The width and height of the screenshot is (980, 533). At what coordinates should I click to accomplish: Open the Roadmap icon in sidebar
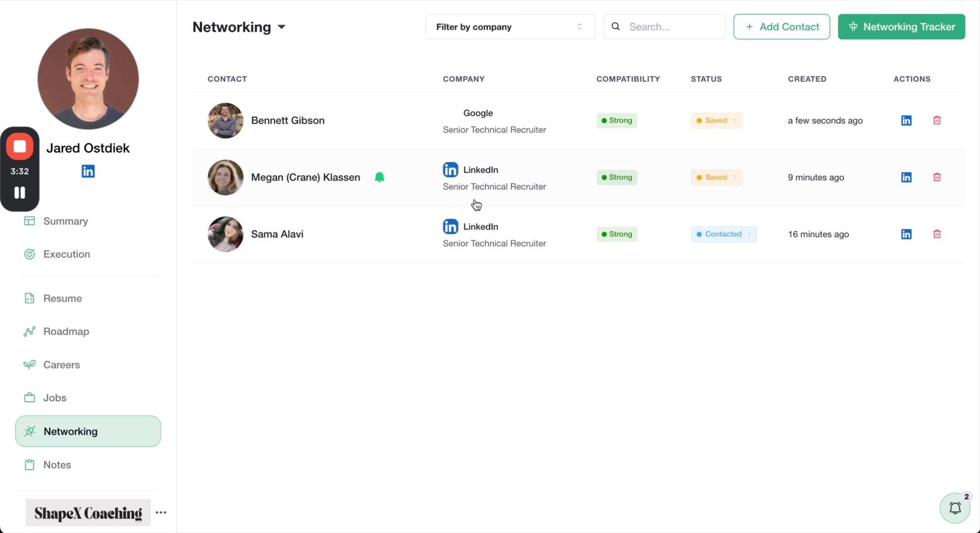click(x=29, y=331)
